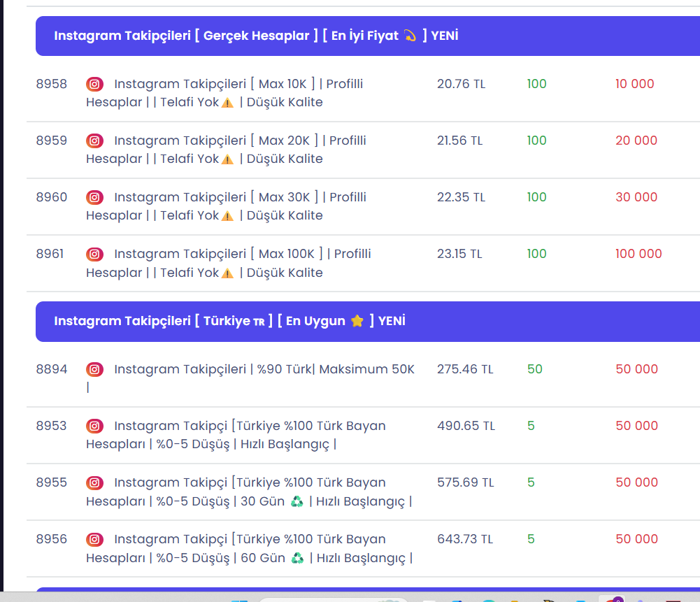This screenshot has height=602, width=700.
Task: Click service ID 8960
Action: (51, 197)
